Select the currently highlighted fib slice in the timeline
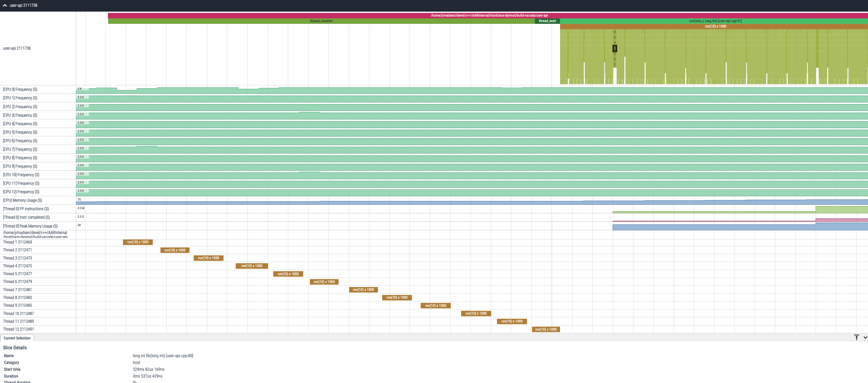This screenshot has height=383, width=868. click(615, 49)
